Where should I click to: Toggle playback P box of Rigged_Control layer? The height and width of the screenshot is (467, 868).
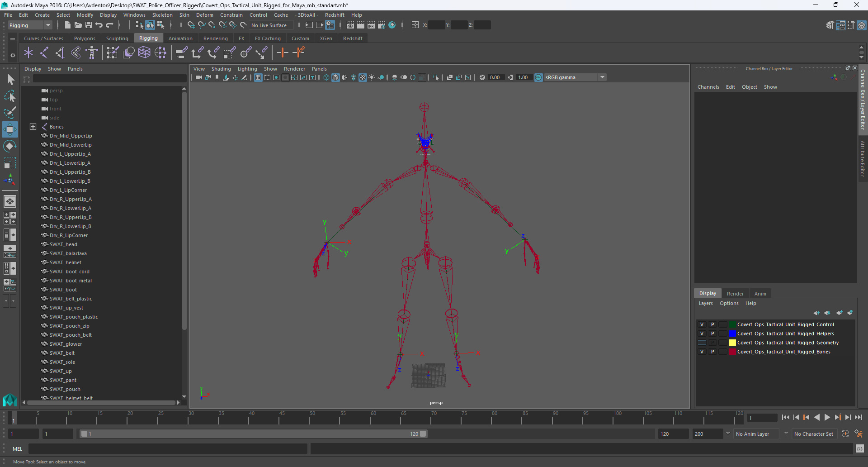(712, 324)
